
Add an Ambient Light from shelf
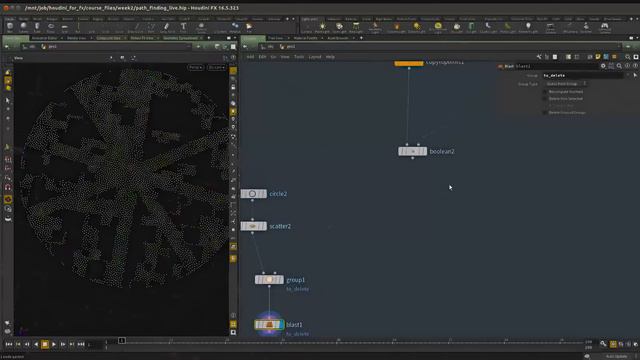tap(528, 27)
